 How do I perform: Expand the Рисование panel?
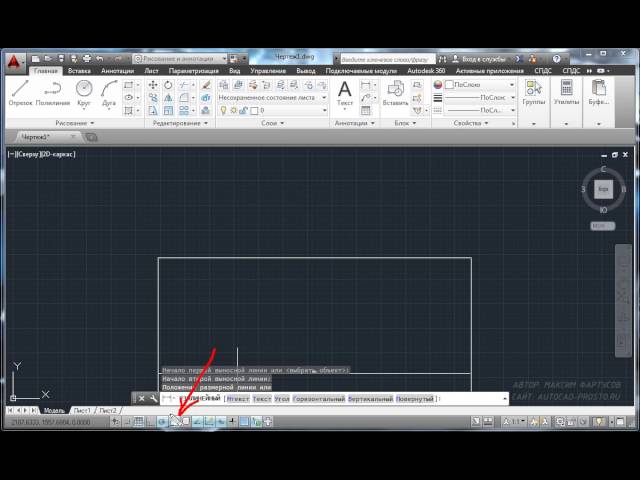[75, 123]
